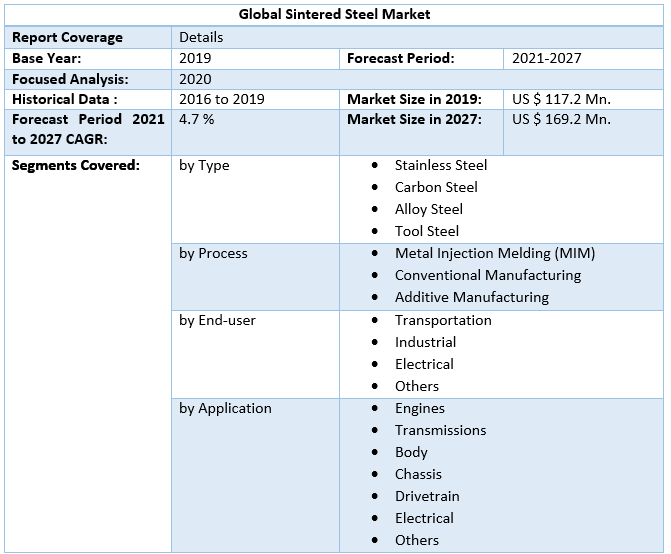
Task: Click the 4.7 % CAGR value
Action: tap(197, 119)
